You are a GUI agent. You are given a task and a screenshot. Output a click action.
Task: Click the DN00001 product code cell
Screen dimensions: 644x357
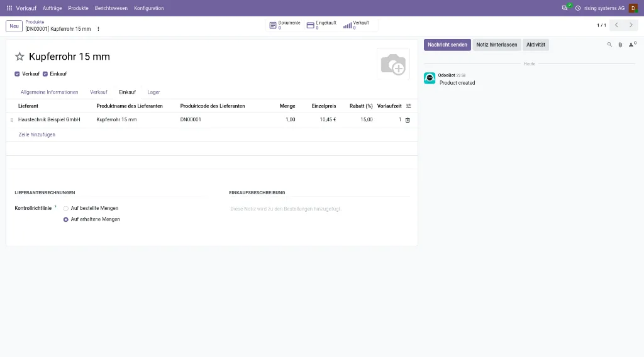[191, 120]
